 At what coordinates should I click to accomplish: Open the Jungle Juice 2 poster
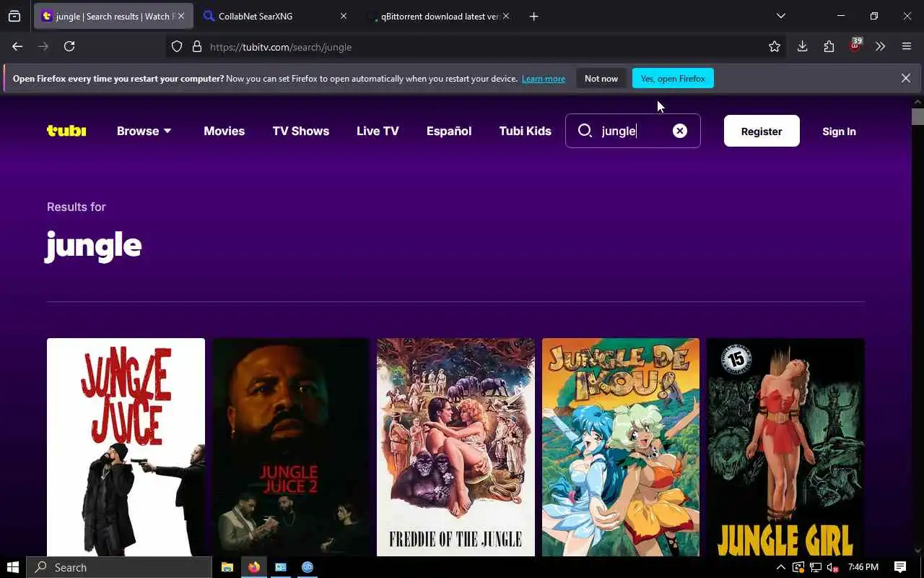click(291, 447)
